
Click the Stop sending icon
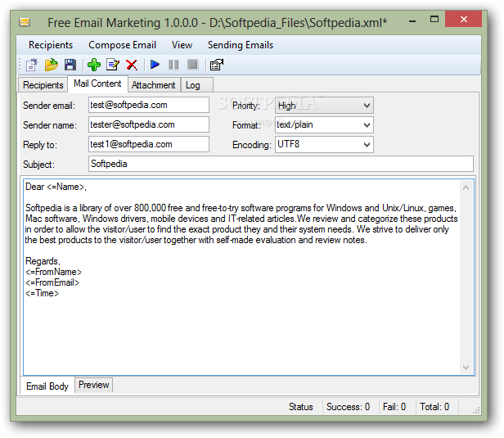click(x=193, y=65)
